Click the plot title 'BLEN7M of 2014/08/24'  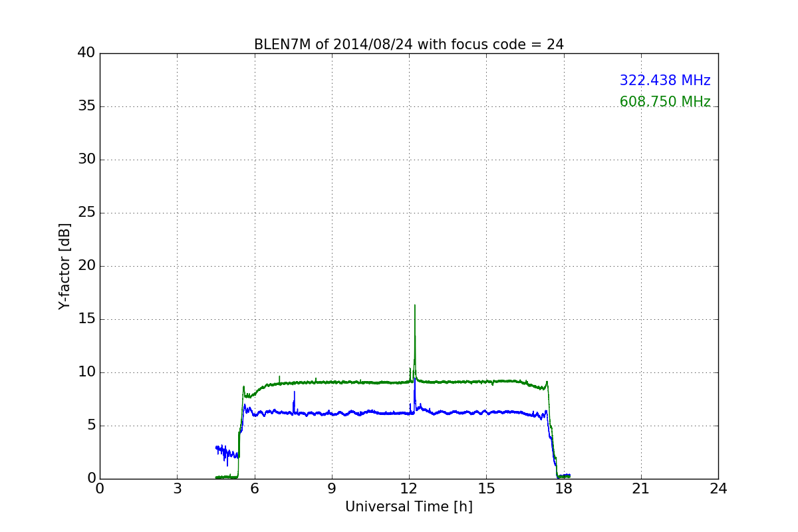408,45
